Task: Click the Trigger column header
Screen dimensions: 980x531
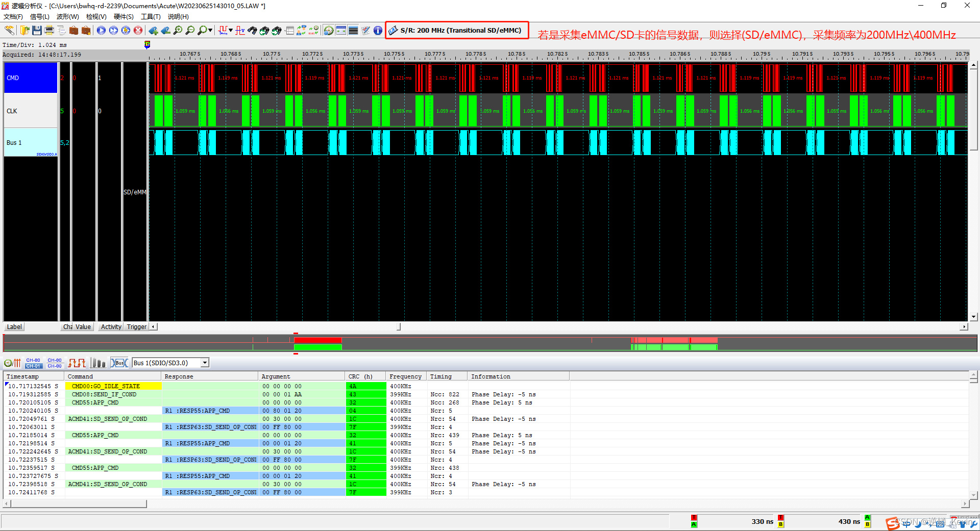Action: 137,327
